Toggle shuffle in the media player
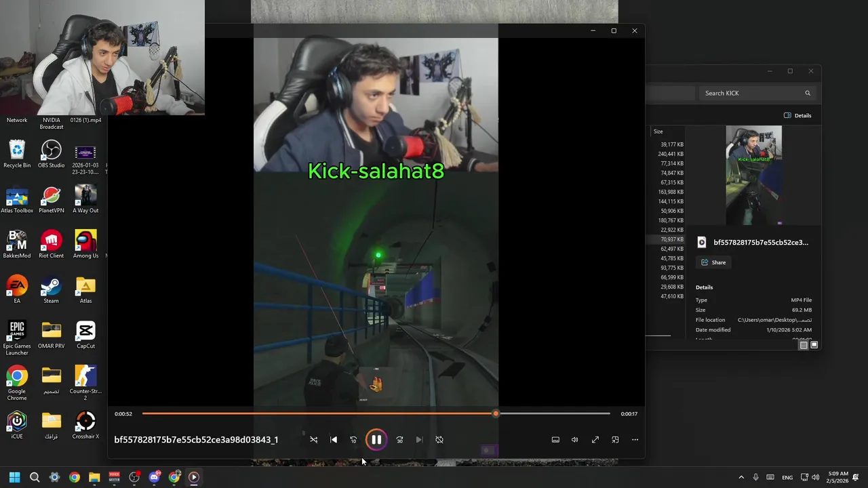This screenshot has height=488, width=868. point(313,440)
